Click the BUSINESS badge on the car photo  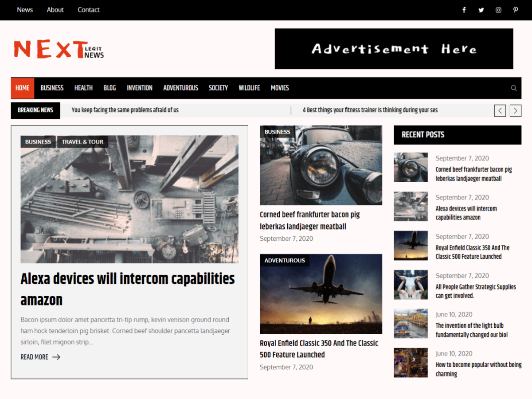[277, 132]
